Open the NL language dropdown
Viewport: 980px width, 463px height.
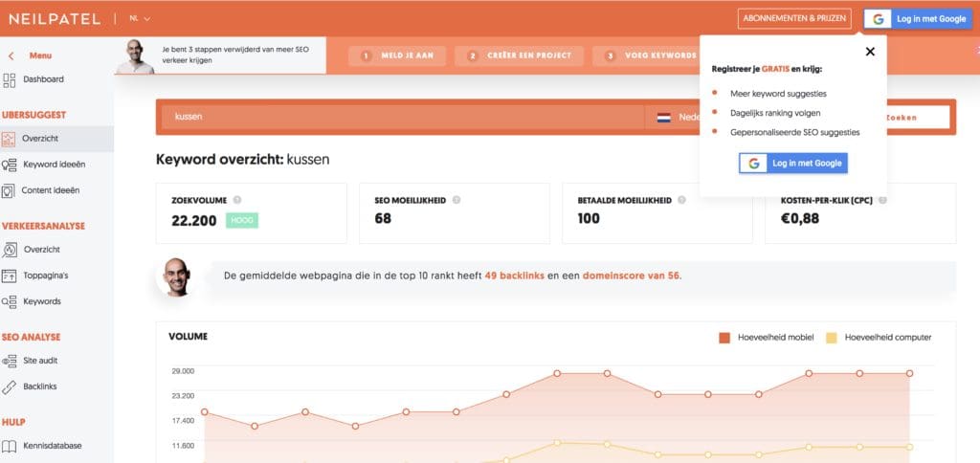[140, 19]
